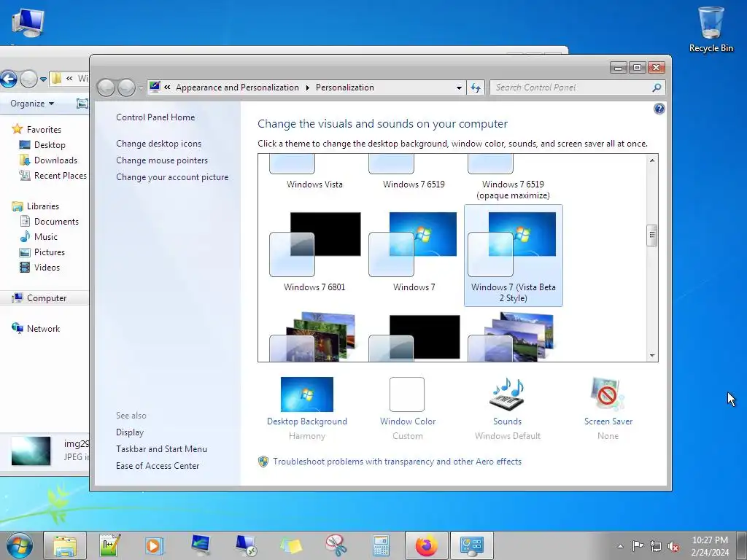The height and width of the screenshot is (560, 747).
Task: Open Change your account picture link
Action: [x=172, y=176]
